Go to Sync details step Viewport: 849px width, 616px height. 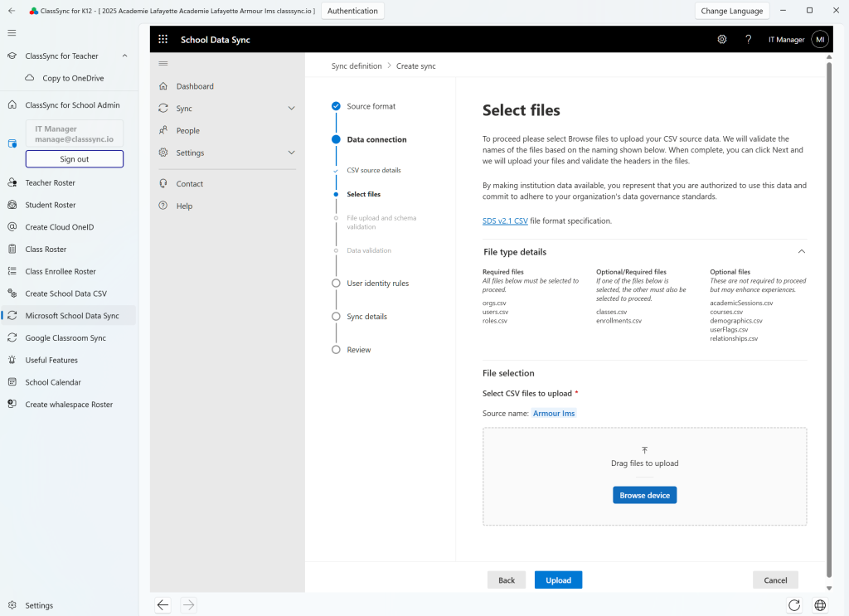[x=366, y=317]
